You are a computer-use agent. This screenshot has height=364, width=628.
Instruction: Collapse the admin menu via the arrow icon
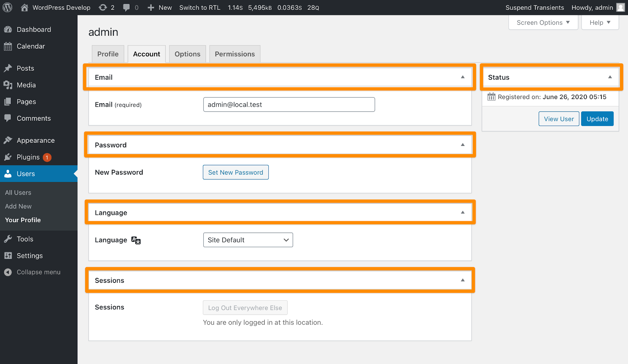tap(8, 272)
